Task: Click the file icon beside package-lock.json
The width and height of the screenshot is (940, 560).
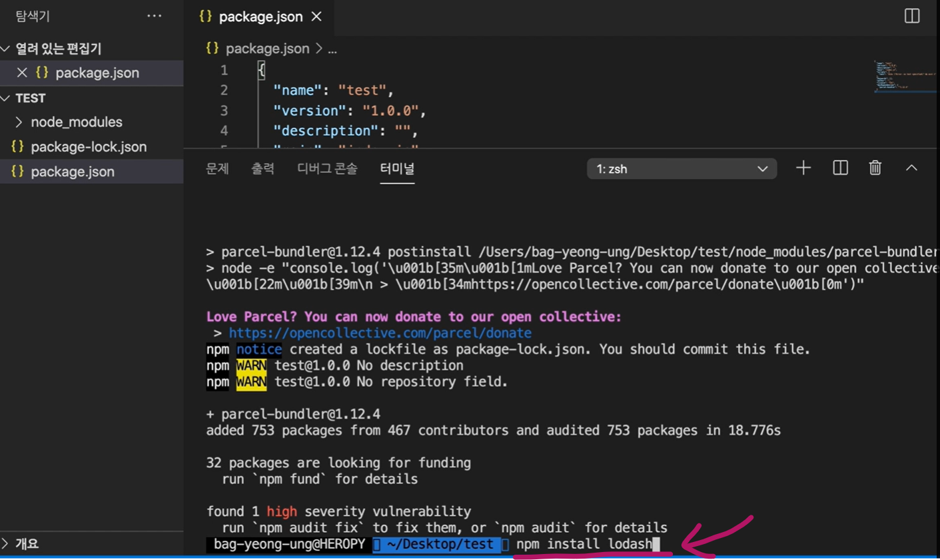Action: click(x=17, y=146)
